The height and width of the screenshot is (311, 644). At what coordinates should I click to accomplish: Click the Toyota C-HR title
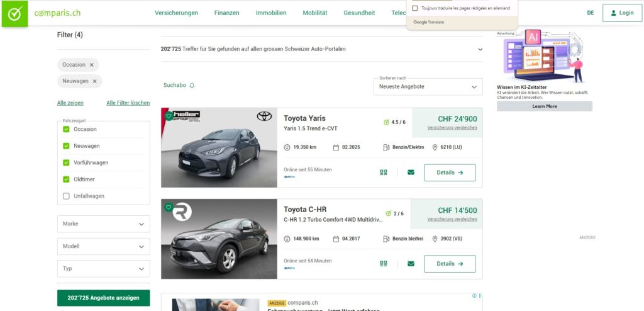tap(305, 210)
